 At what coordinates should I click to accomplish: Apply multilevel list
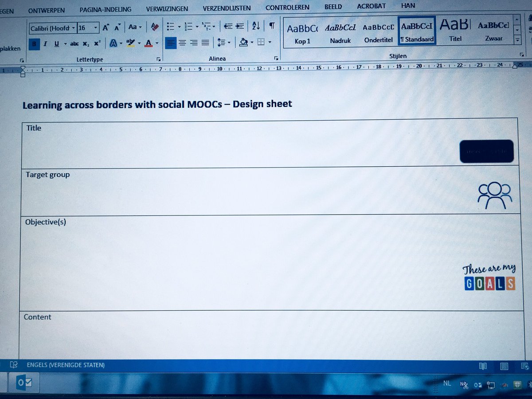click(206, 27)
